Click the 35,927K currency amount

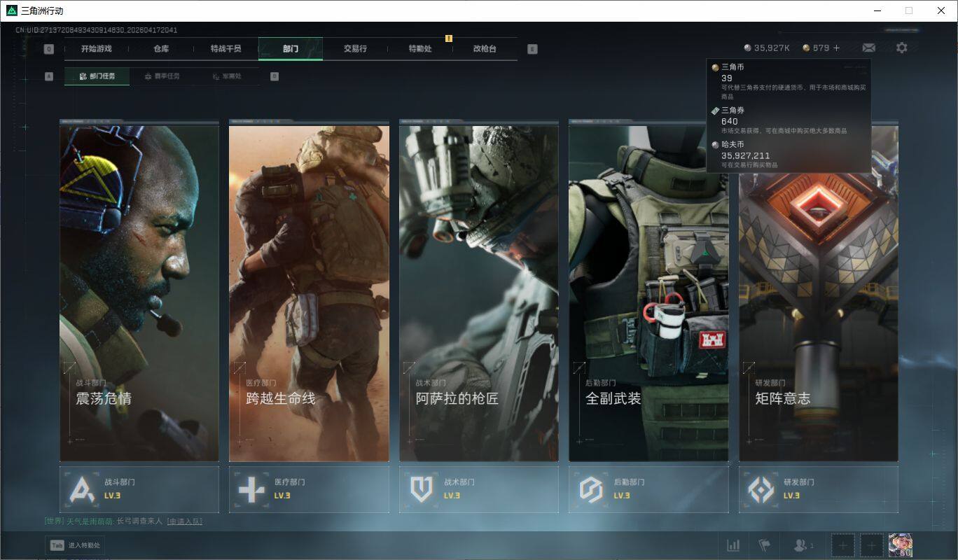(x=772, y=48)
